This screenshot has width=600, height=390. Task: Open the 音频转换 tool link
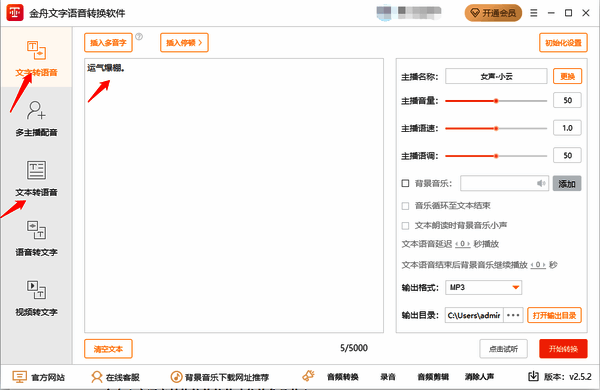[x=342, y=377]
